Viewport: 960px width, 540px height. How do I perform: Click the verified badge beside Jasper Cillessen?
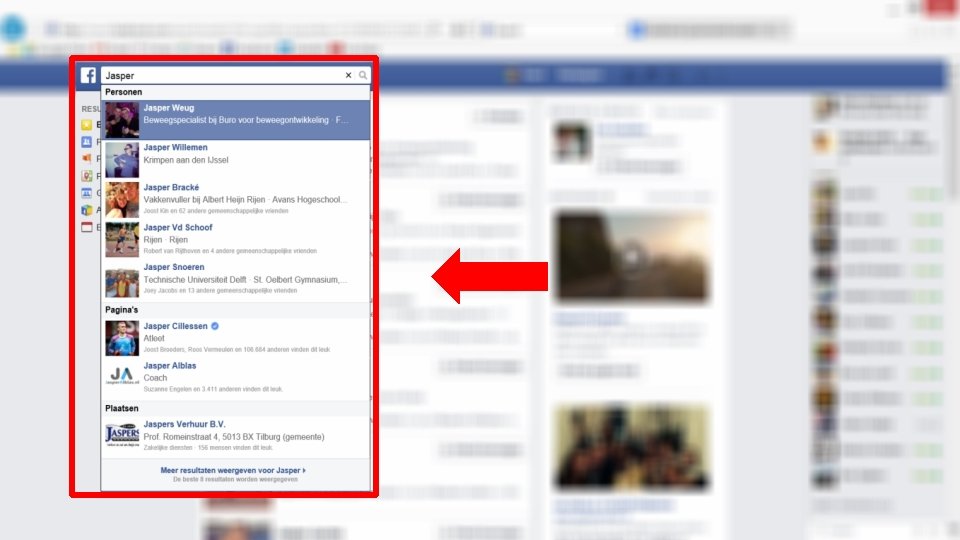point(215,326)
